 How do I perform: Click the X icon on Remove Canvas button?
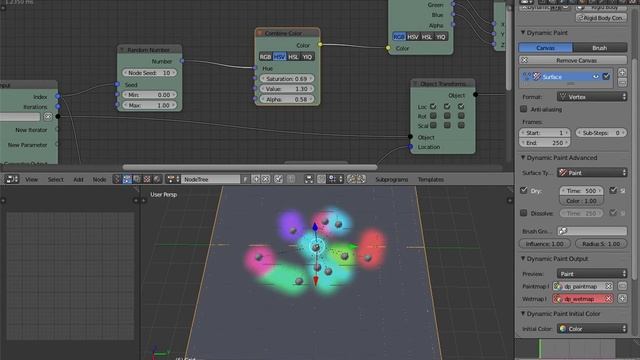pyautogui.click(x=525, y=60)
